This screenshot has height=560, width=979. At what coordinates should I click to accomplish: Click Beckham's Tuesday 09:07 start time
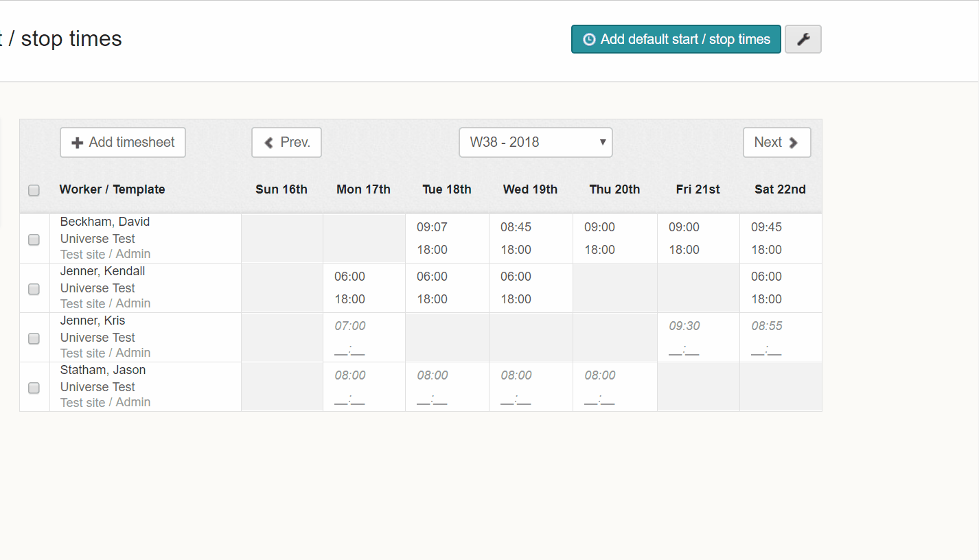coord(432,227)
